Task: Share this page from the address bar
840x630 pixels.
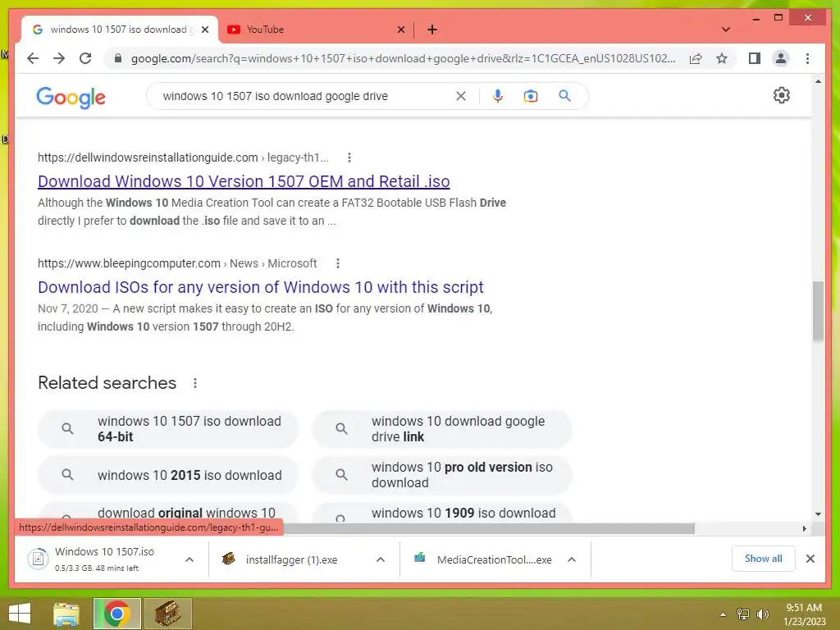Action: click(x=696, y=58)
